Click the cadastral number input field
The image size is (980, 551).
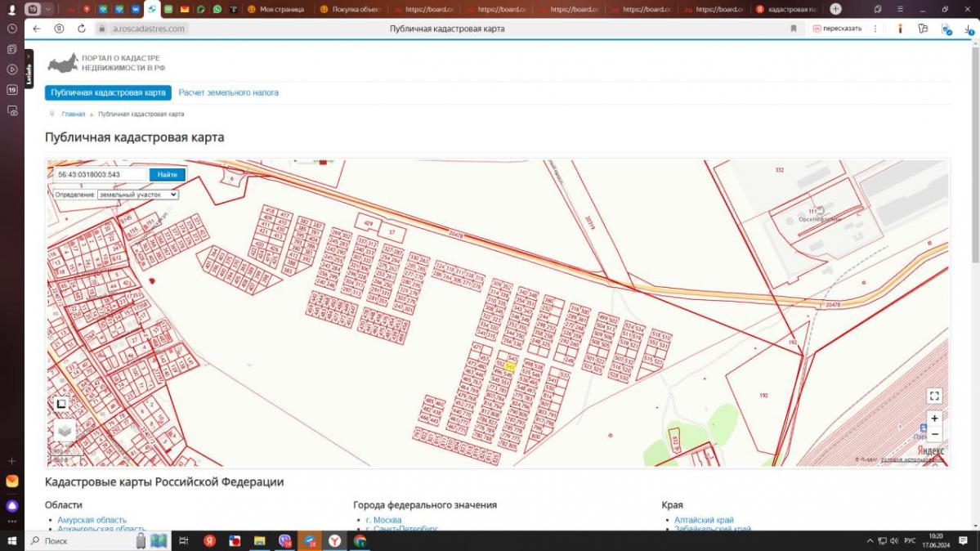(x=100, y=174)
